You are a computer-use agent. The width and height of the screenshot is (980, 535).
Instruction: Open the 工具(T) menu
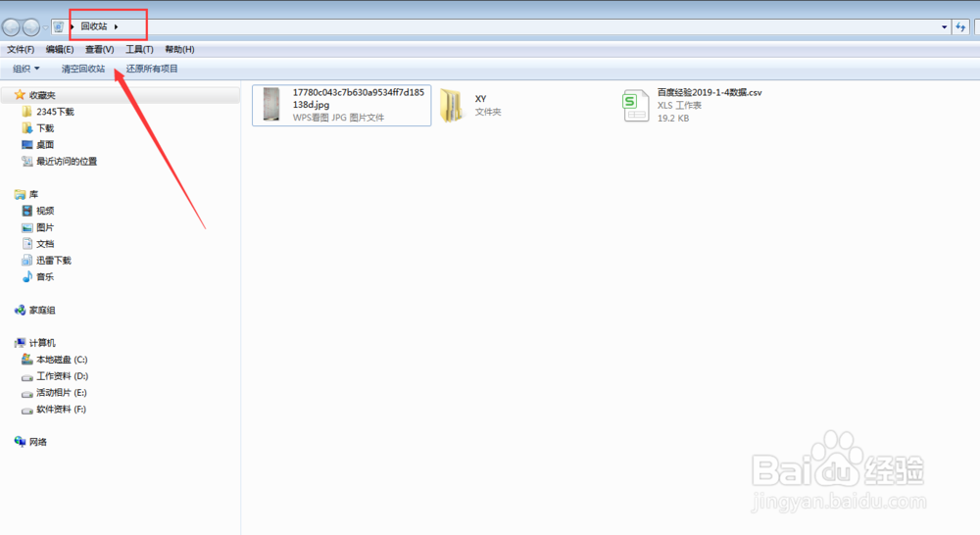[x=139, y=49]
